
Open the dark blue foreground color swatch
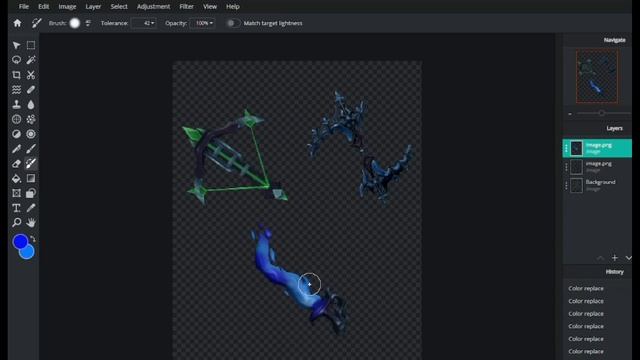[20, 241]
